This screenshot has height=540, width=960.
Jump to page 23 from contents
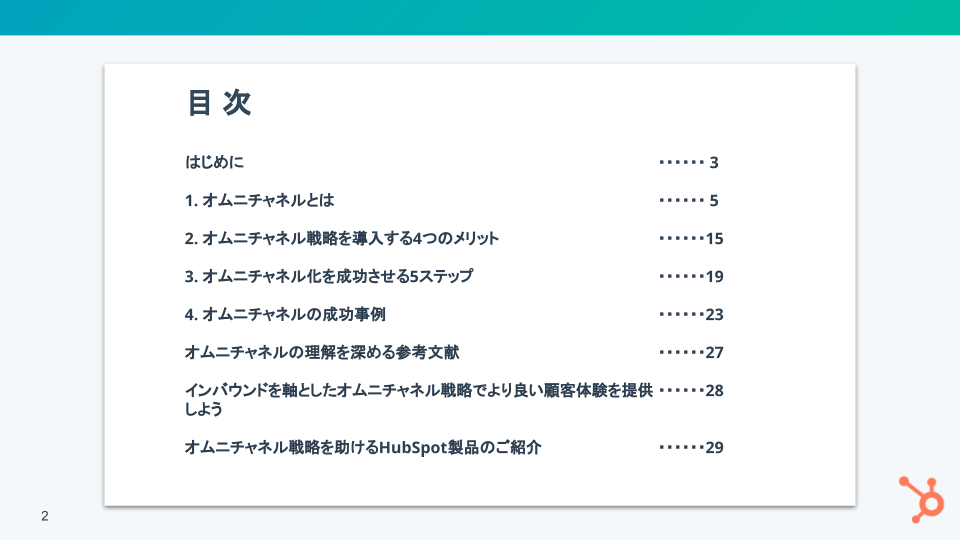[714, 314]
